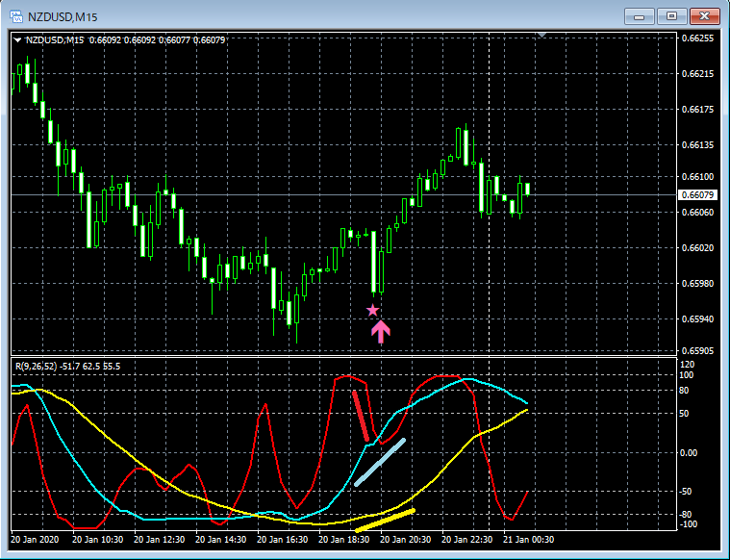Screen dimensions: 730x560
Task: Click the indicator scale value -100
Action: 688,524
